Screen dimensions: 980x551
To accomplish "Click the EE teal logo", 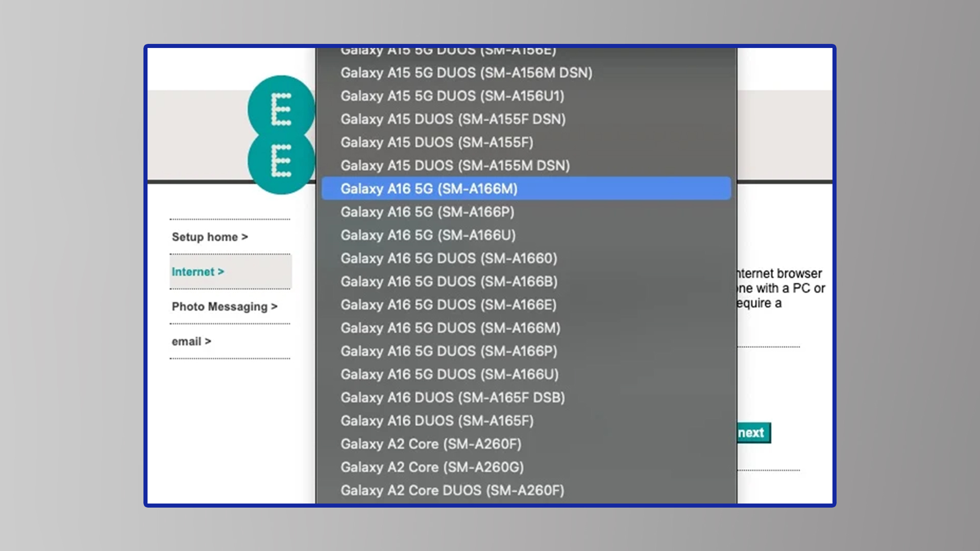I will point(281,135).
